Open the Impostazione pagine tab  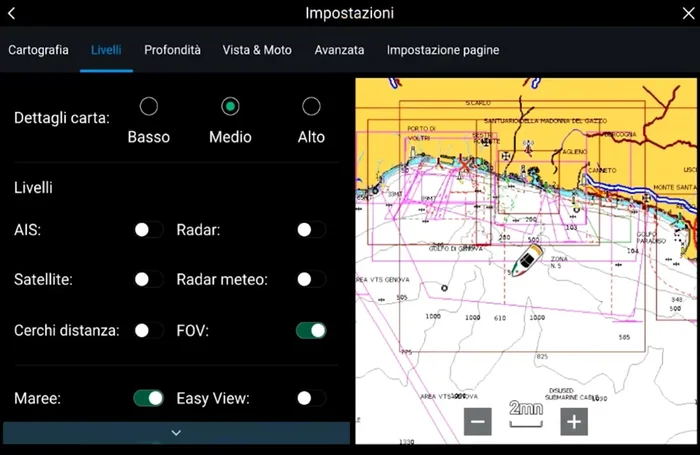(x=443, y=50)
